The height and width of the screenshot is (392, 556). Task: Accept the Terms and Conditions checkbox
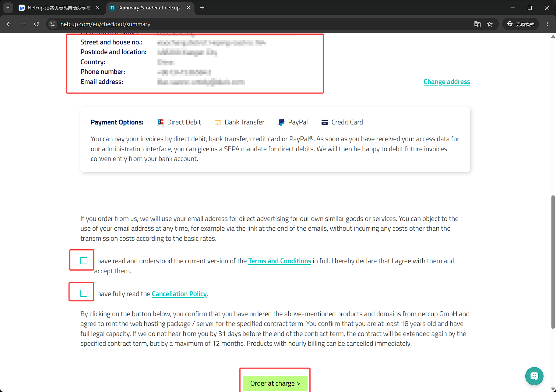tap(84, 261)
